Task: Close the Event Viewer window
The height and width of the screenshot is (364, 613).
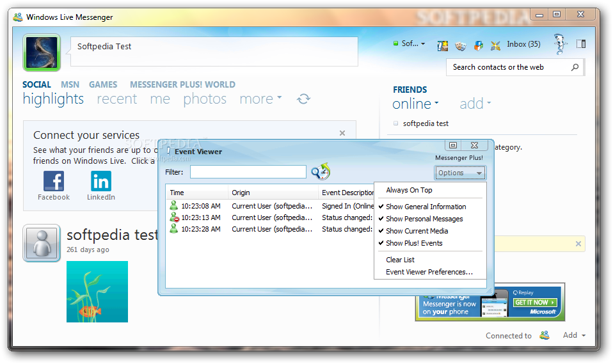Action: coord(475,145)
